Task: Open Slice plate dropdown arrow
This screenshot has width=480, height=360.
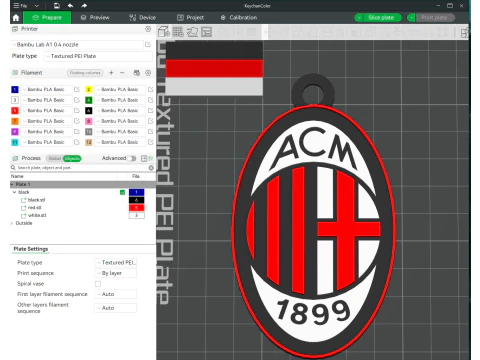Action: point(359,18)
